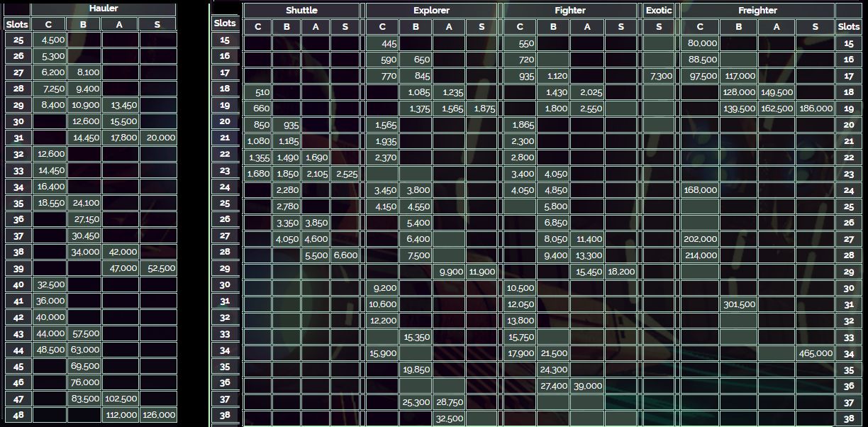
Task: Select the Shuttle value 3,850
Action: click(316, 223)
